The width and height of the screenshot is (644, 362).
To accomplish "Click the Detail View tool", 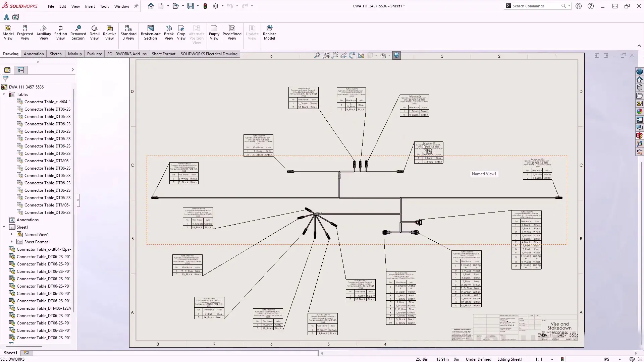I will tap(94, 33).
